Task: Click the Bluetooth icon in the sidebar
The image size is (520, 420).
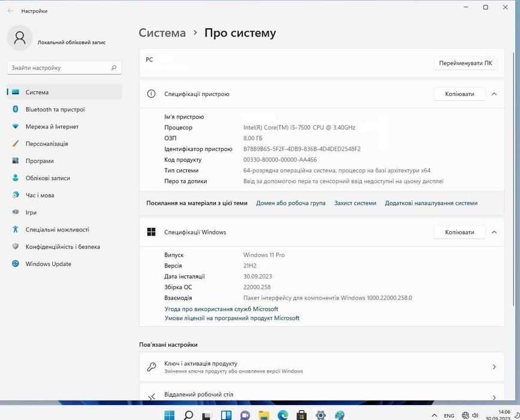Action: [15, 109]
